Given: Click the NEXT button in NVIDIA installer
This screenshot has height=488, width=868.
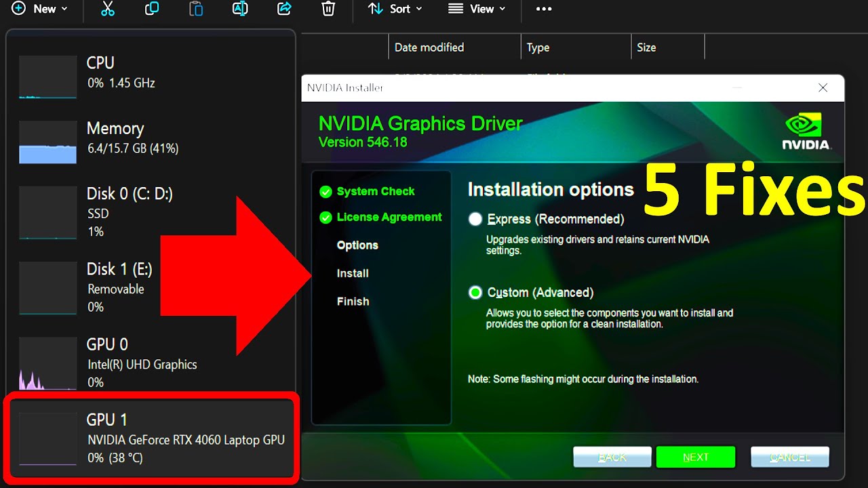Looking at the screenshot, I should tap(696, 457).
